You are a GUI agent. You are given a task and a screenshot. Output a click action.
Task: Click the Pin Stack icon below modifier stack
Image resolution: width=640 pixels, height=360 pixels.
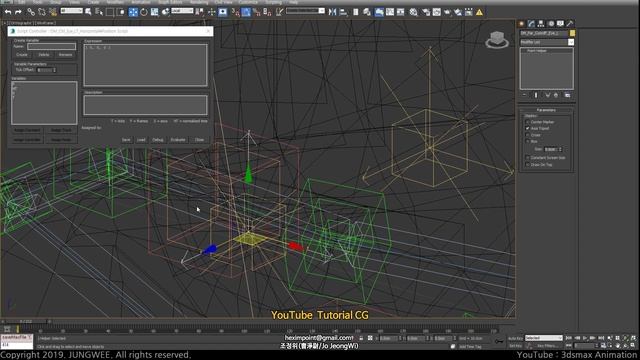pyautogui.click(x=524, y=95)
